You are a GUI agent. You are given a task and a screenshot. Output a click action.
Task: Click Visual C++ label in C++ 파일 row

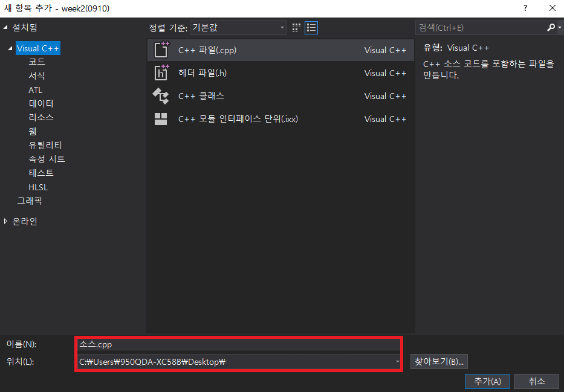[385, 50]
